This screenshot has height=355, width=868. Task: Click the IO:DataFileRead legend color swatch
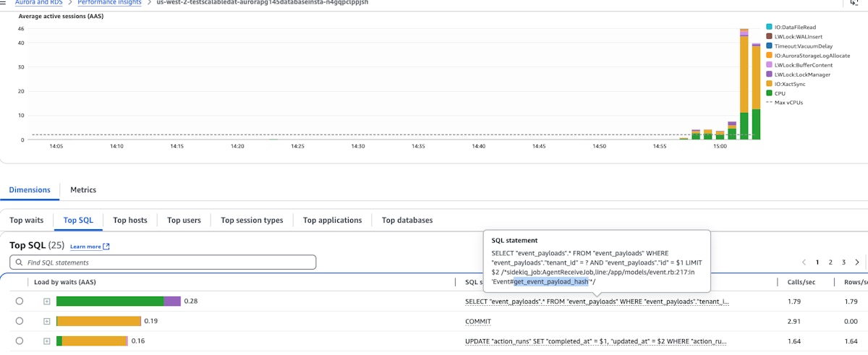pos(769,27)
